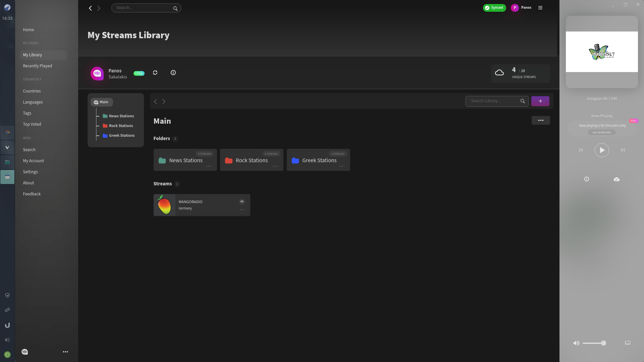Toggle the mini player display icon

628,343
